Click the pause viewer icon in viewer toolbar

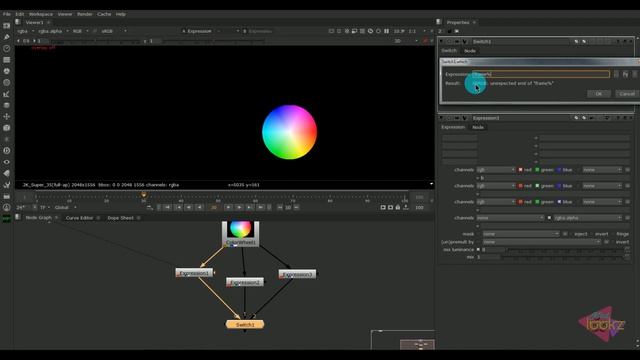pyautogui.click(x=386, y=31)
